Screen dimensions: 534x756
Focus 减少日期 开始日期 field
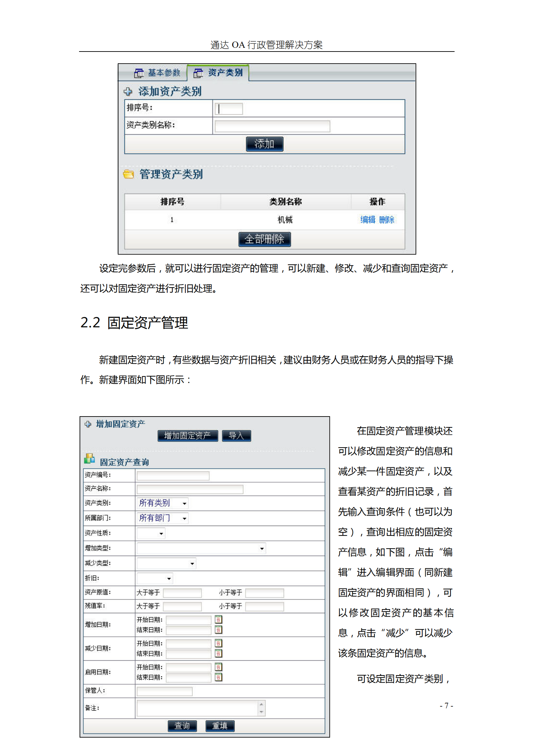[x=188, y=644]
